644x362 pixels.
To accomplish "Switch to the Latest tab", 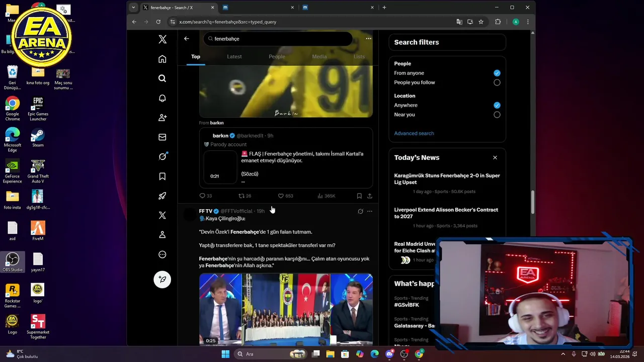I will click(x=234, y=56).
